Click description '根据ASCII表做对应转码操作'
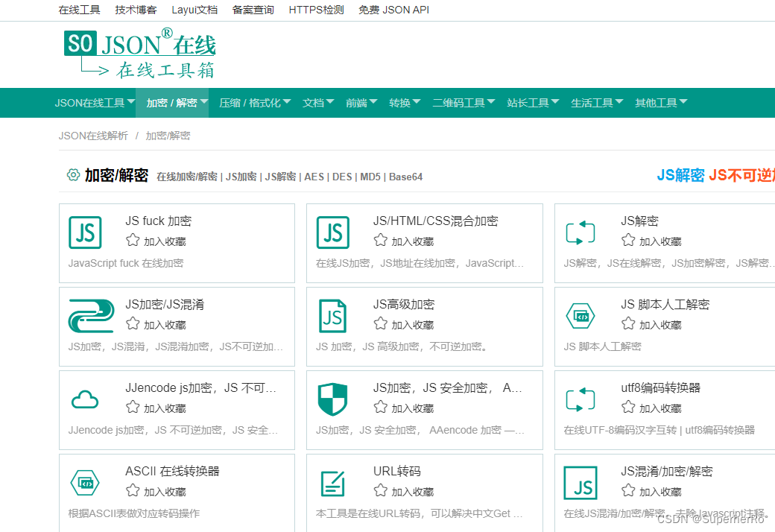 tap(134, 513)
